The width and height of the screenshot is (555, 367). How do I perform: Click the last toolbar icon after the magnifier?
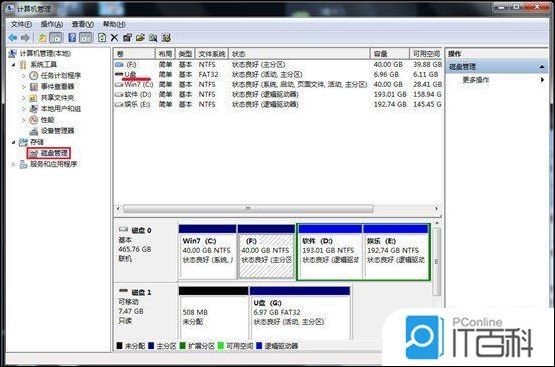166,38
